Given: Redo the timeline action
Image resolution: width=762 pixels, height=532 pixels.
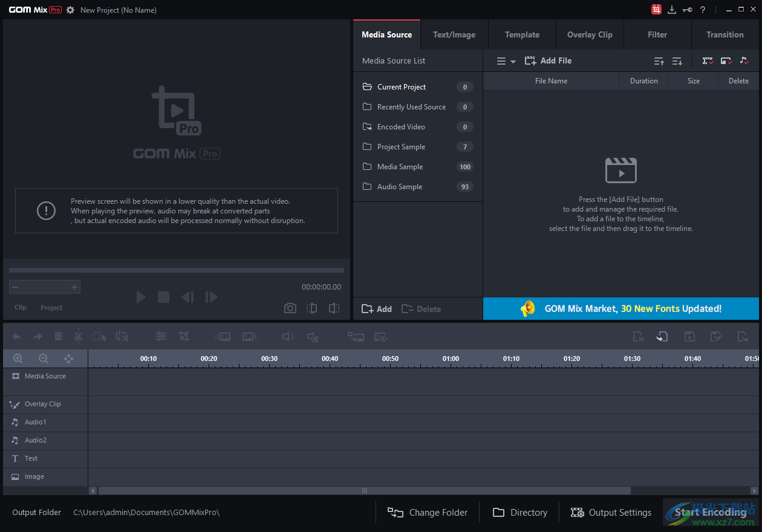Looking at the screenshot, I should click(x=37, y=337).
